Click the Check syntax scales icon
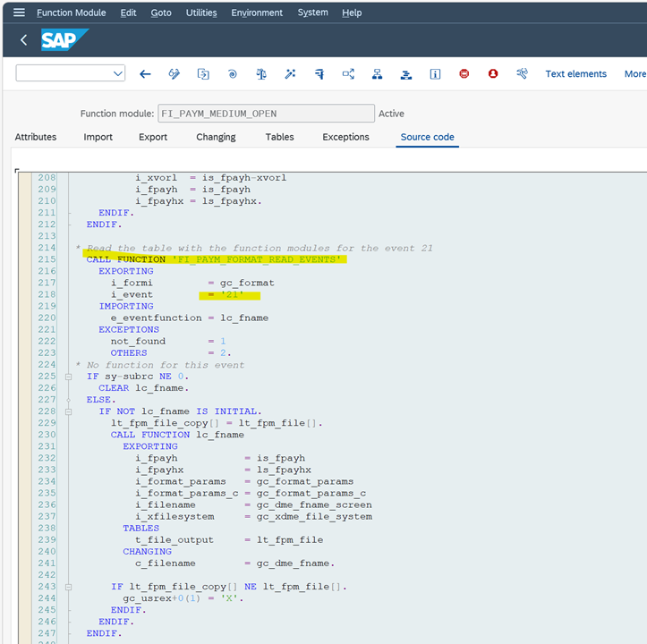The height and width of the screenshot is (644, 647). pos(261,74)
